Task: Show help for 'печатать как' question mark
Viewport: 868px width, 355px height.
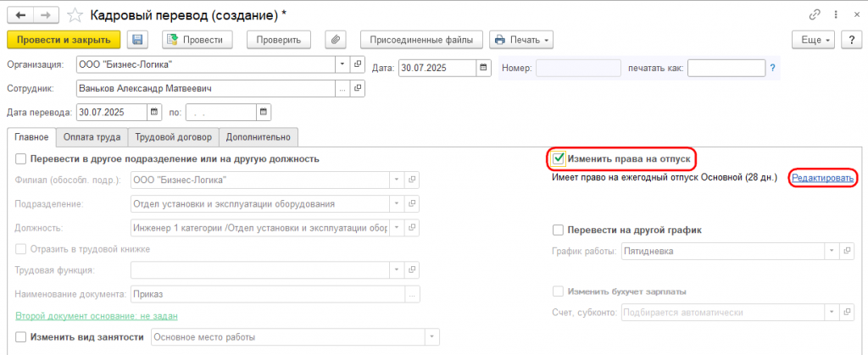Action: point(772,68)
